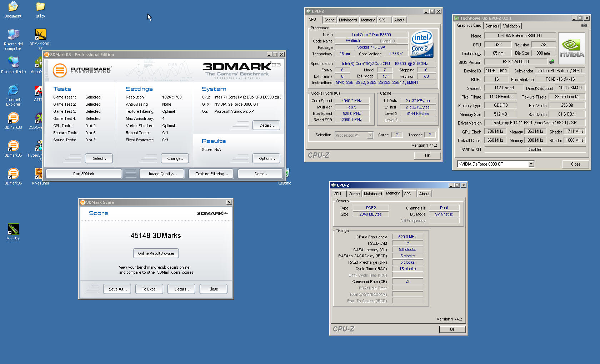Select the RivaTuner desktop shortcut icon
The height and width of the screenshot is (364, 600).
point(39,173)
